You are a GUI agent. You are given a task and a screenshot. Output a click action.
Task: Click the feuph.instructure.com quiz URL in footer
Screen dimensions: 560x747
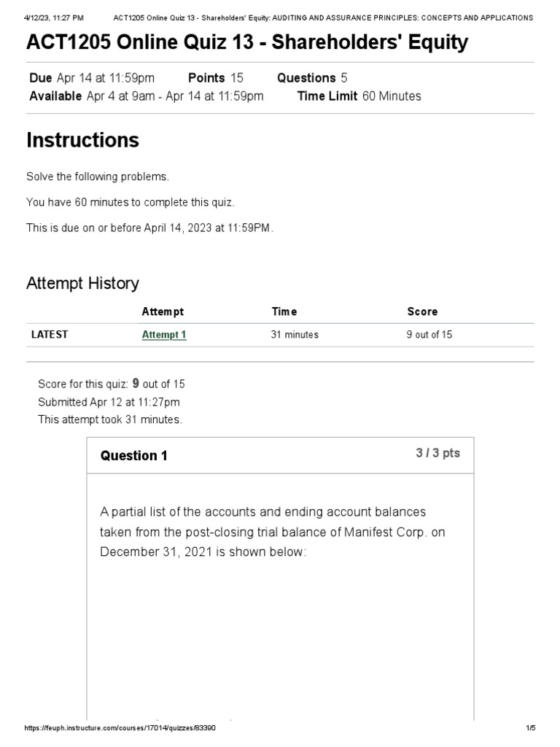click(x=120, y=728)
